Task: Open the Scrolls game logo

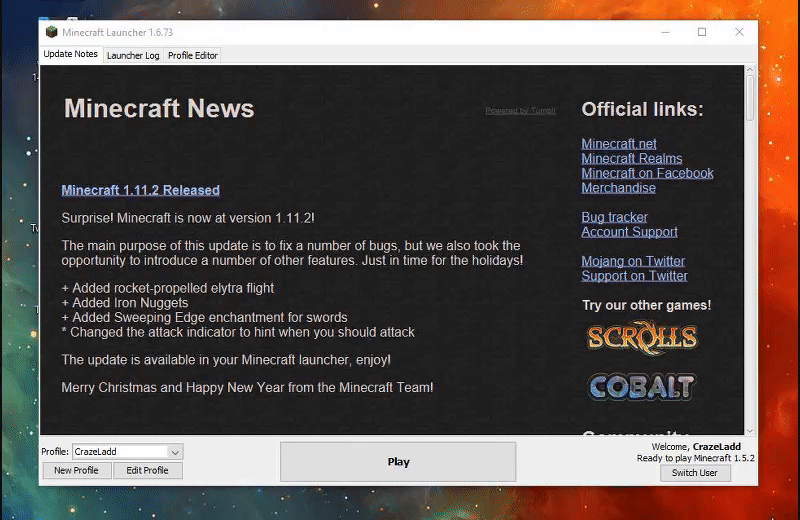Action: click(x=642, y=337)
